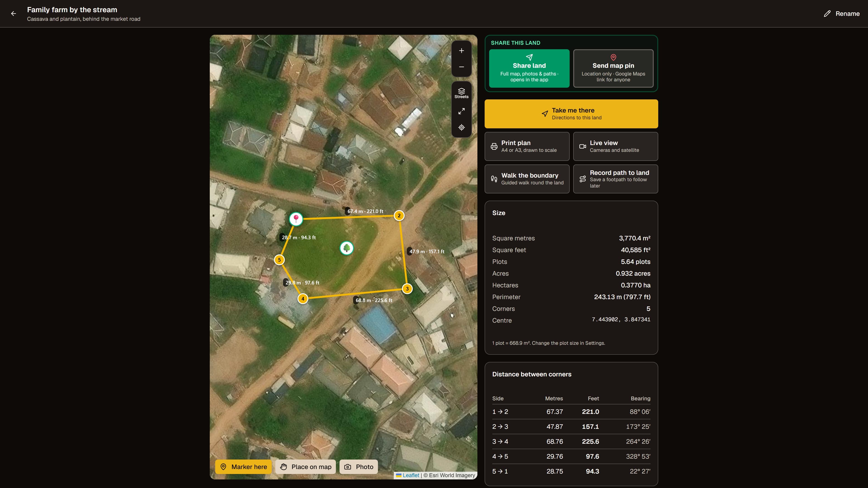
Task: Add a Photo to map
Action: (x=359, y=467)
